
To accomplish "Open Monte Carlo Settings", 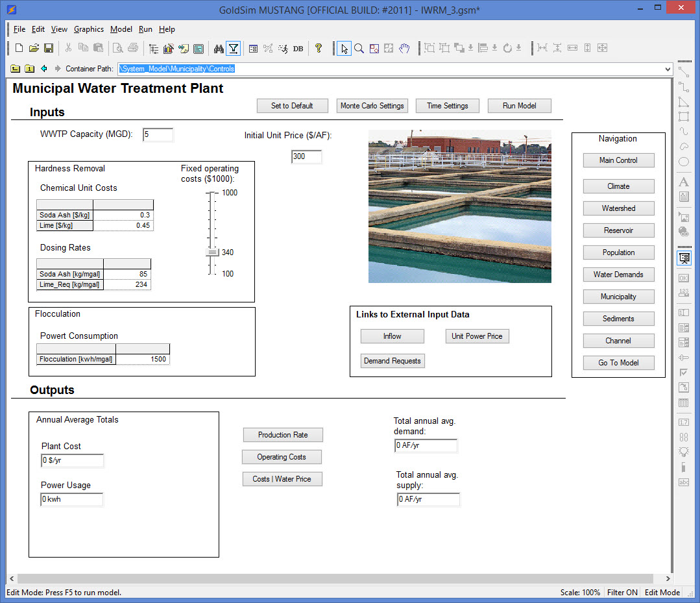I will coord(372,106).
